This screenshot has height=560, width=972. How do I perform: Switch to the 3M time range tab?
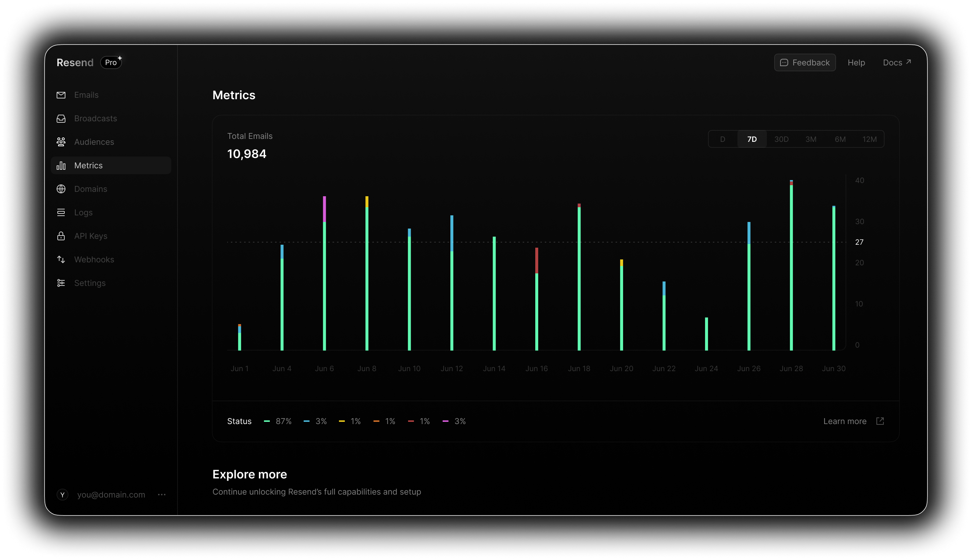tap(811, 138)
